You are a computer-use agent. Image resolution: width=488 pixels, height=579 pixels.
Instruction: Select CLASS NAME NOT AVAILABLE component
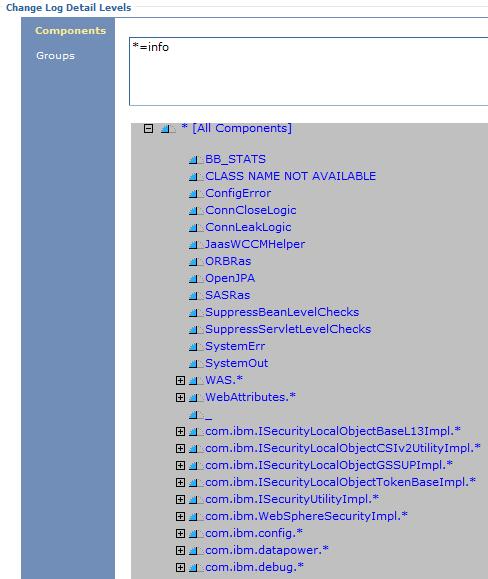(291, 176)
